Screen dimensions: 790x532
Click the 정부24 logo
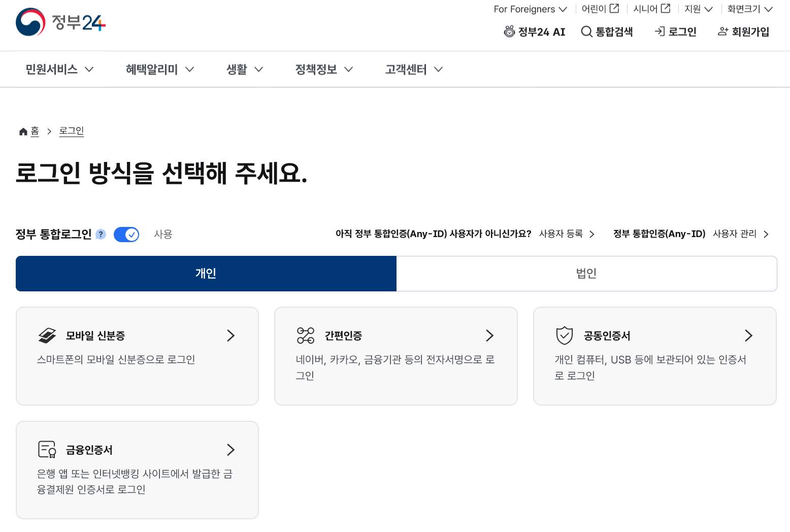[59, 22]
